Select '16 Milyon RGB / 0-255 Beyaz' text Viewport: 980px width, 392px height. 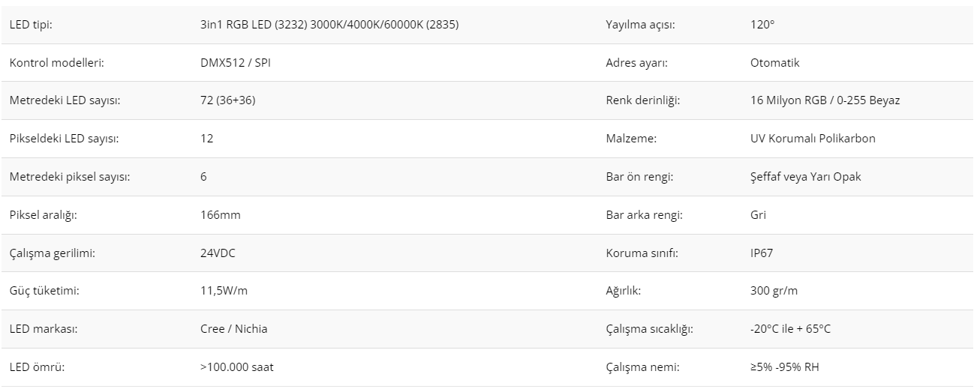(x=825, y=100)
